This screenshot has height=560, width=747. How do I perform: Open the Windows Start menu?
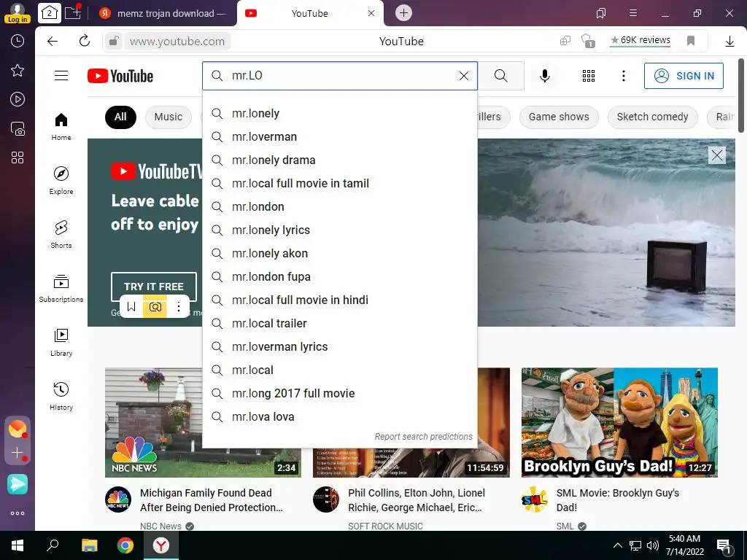[x=18, y=545]
